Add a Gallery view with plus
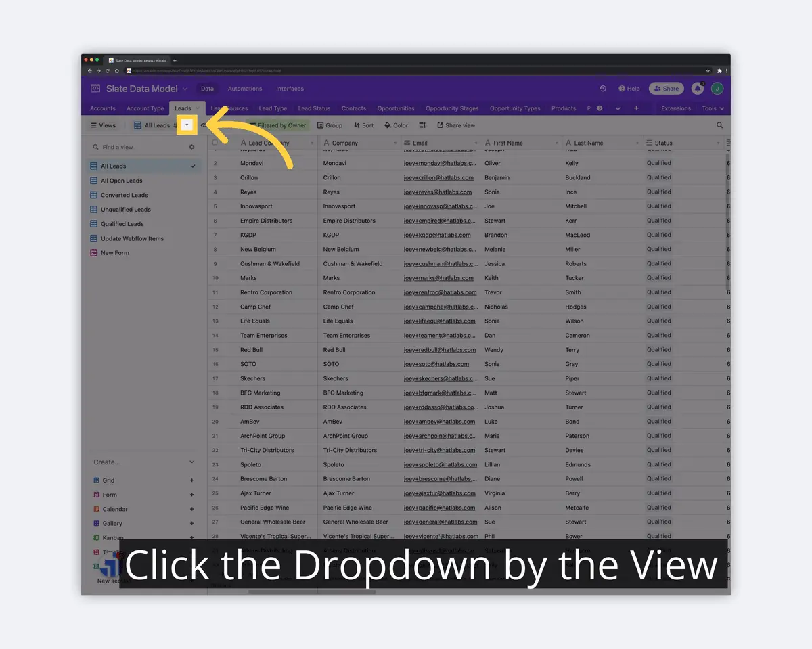 pos(192,523)
